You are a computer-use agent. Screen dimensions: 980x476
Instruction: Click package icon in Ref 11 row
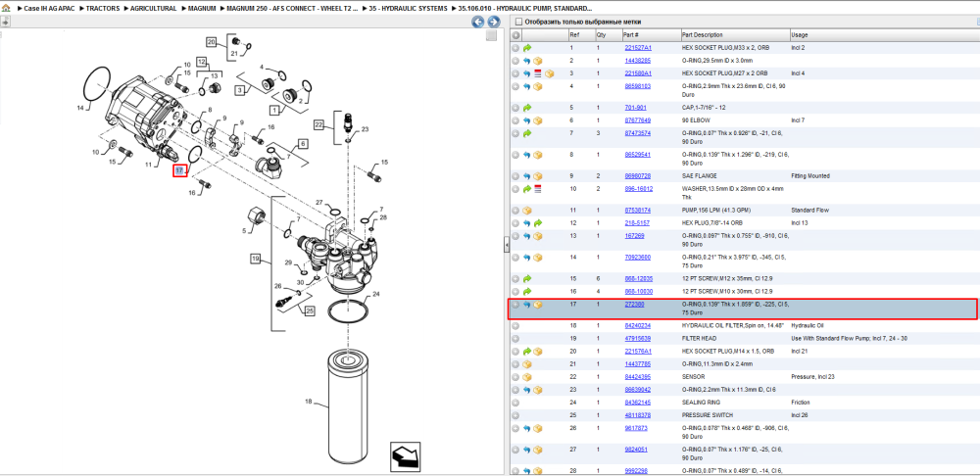(x=527, y=210)
